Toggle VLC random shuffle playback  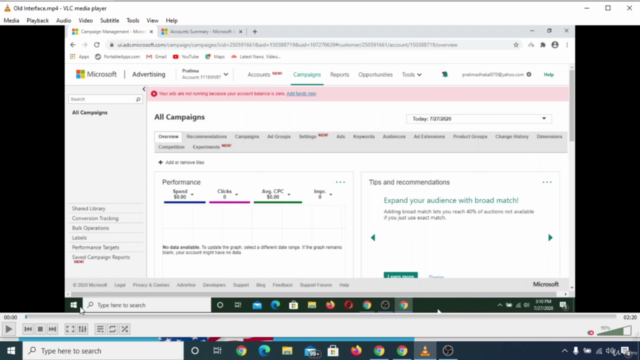tap(125, 329)
